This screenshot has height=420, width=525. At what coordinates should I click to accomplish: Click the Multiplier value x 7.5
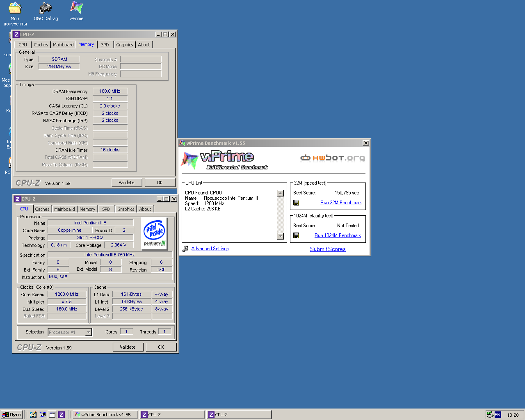pyautogui.click(x=67, y=301)
